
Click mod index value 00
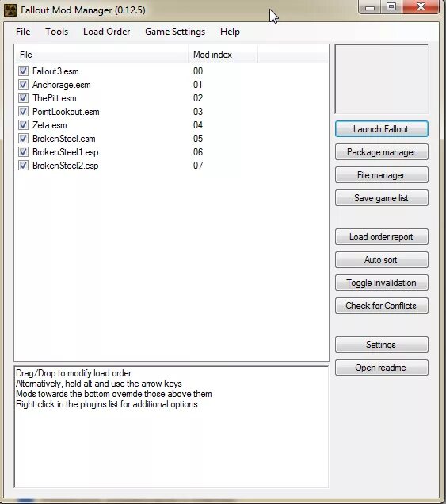tap(198, 71)
